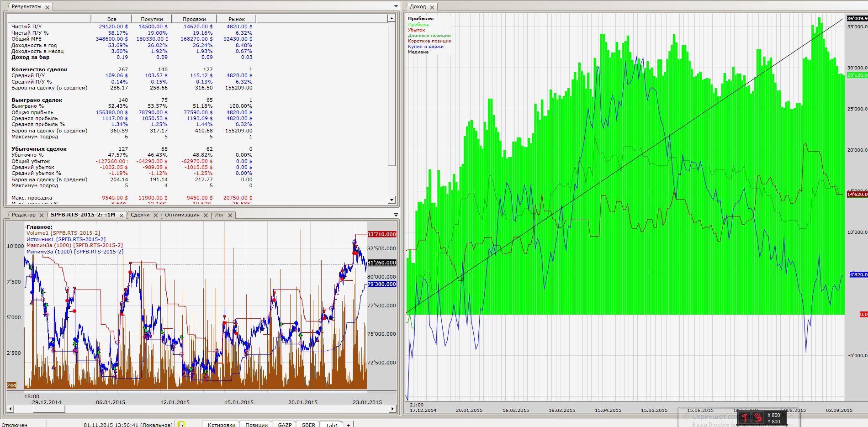The image size is (868, 427).
Task: Open the Котировки bottom tab
Action: [222, 425]
